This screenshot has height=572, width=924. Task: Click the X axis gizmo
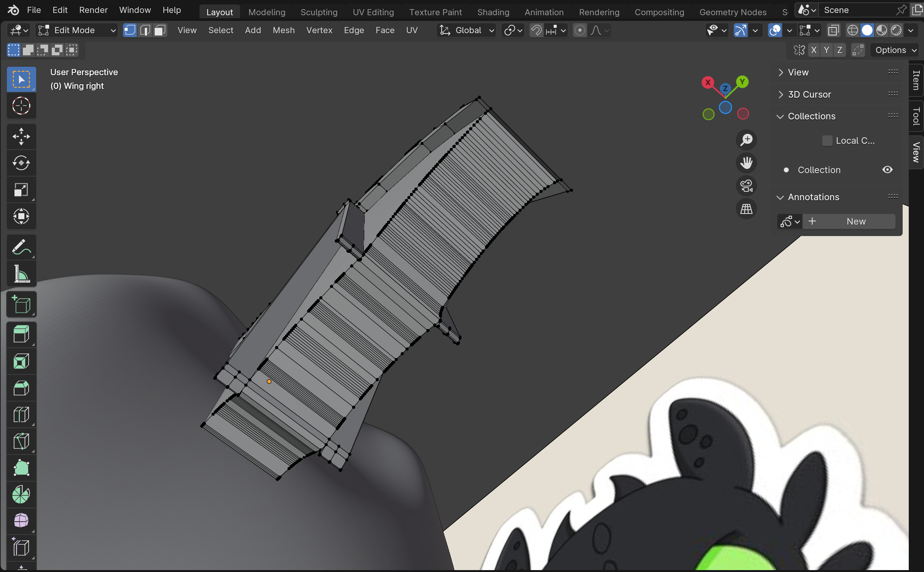708,82
